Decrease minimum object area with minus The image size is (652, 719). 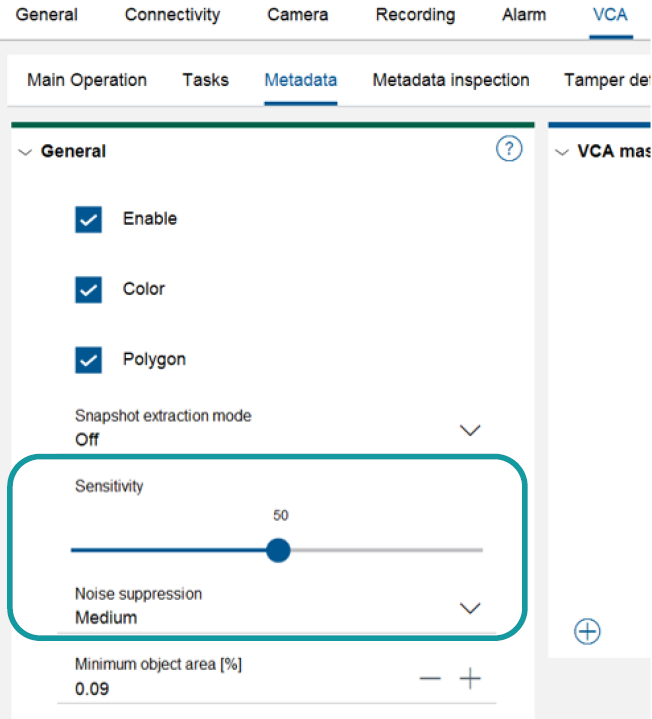click(430, 680)
